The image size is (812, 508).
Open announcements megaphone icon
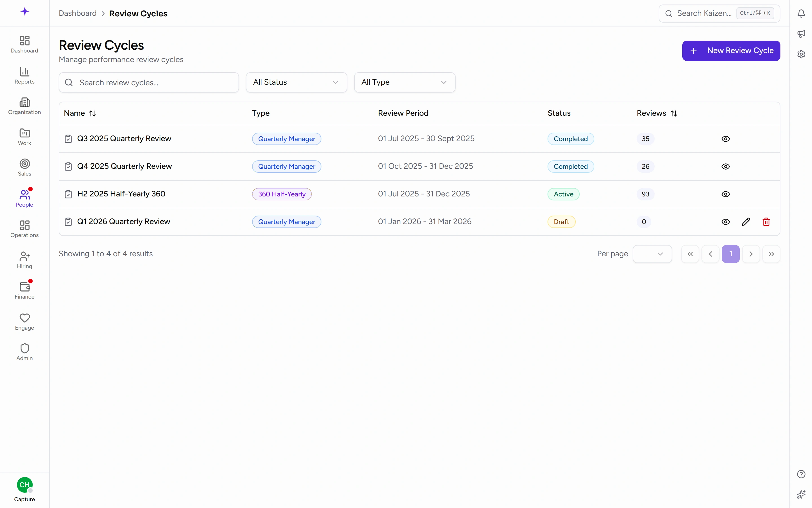pos(801,34)
